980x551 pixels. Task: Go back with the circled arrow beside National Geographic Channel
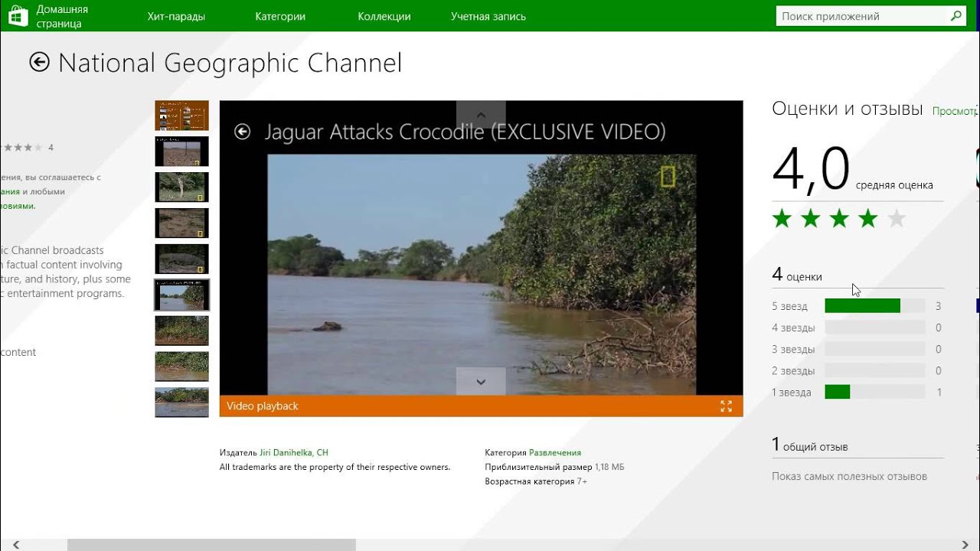[x=39, y=63]
